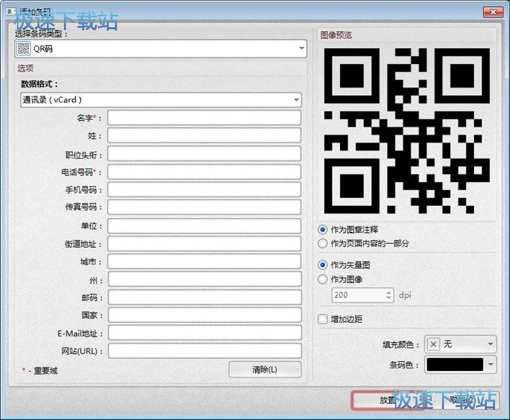Click the 手机号码 input field
Viewport: 510px width, 420px height.
tap(204, 190)
